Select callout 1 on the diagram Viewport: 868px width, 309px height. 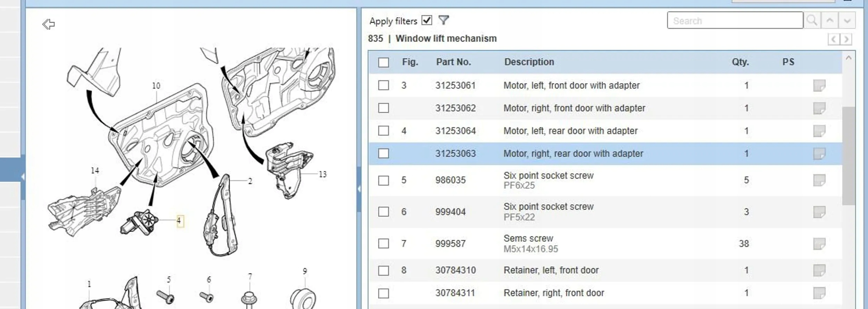tap(89, 284)
